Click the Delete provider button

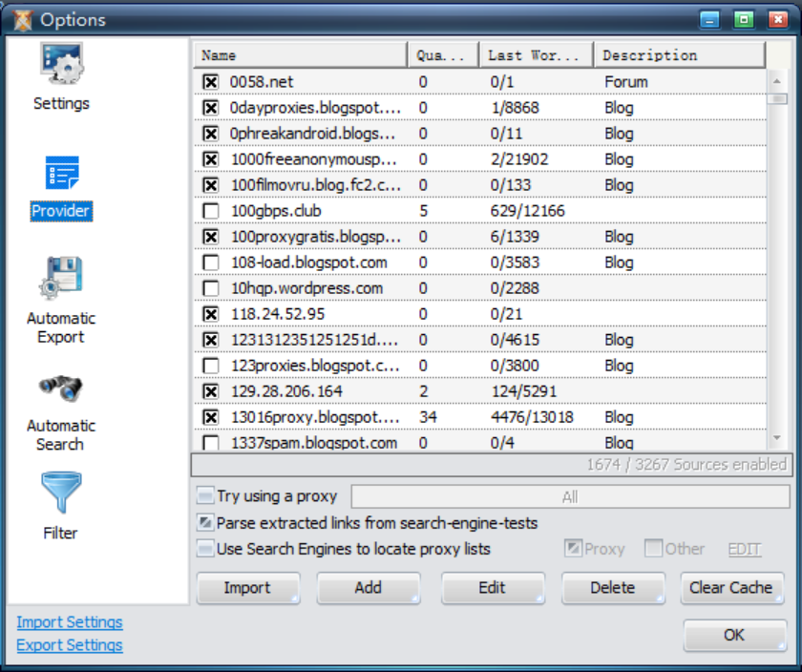[613, 588]
